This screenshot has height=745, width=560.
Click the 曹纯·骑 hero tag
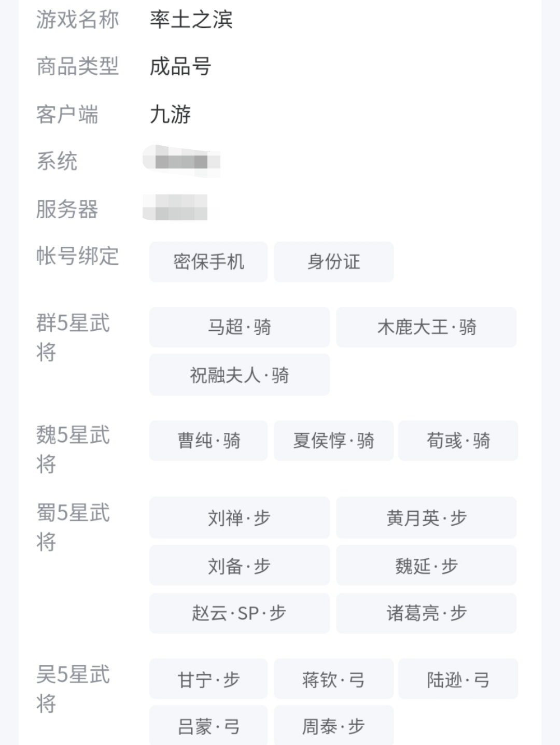click(x=208, y=441)
